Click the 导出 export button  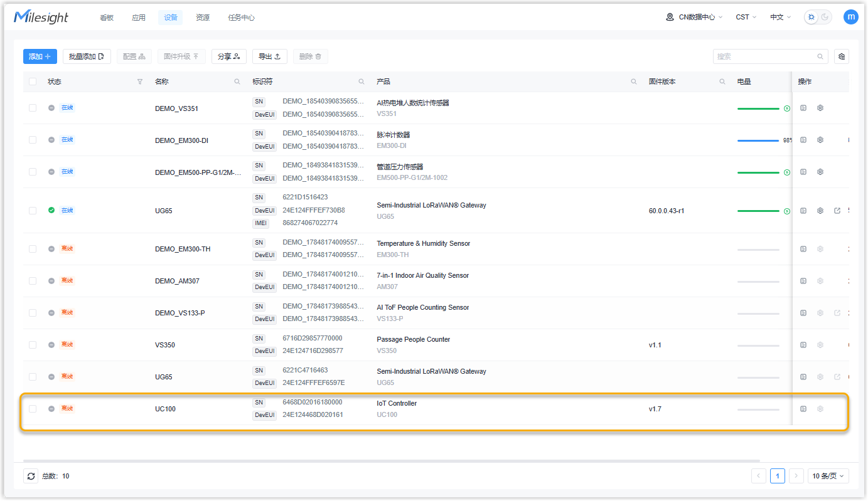click(x=270, y=56)
